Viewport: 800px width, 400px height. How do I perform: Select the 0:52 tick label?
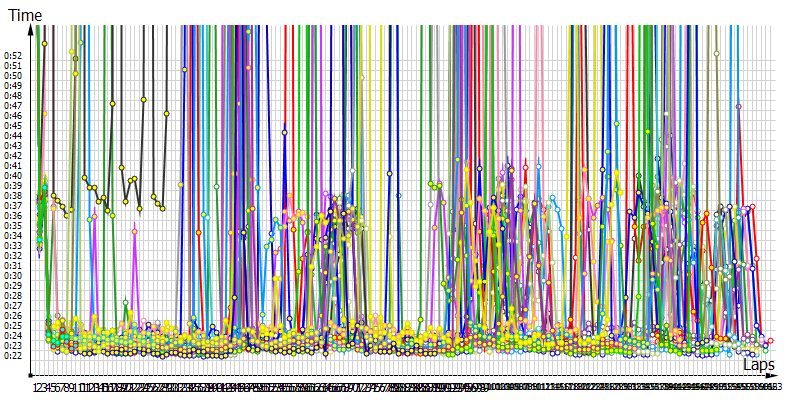point(13,55)
